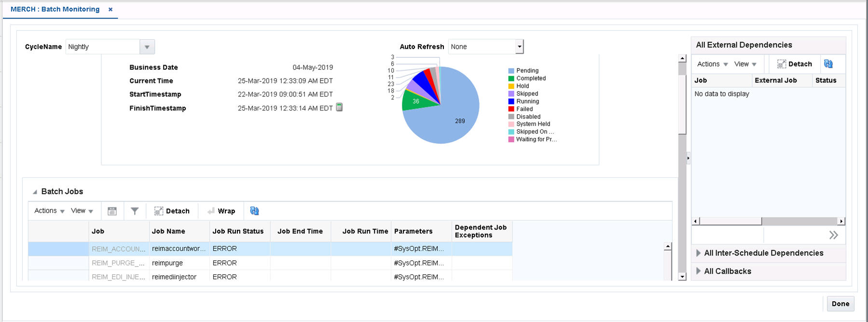The image size is (868, 322).
Task: Click External Dependencies Job column header
Action: click(722, 80)
